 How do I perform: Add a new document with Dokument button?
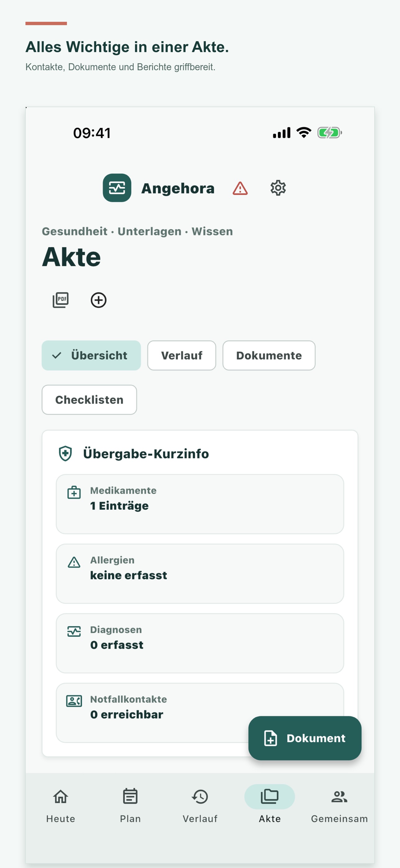(305, 738)
